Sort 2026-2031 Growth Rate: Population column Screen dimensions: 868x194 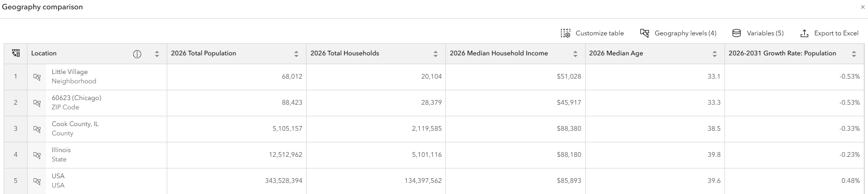[x=854, y=54]
